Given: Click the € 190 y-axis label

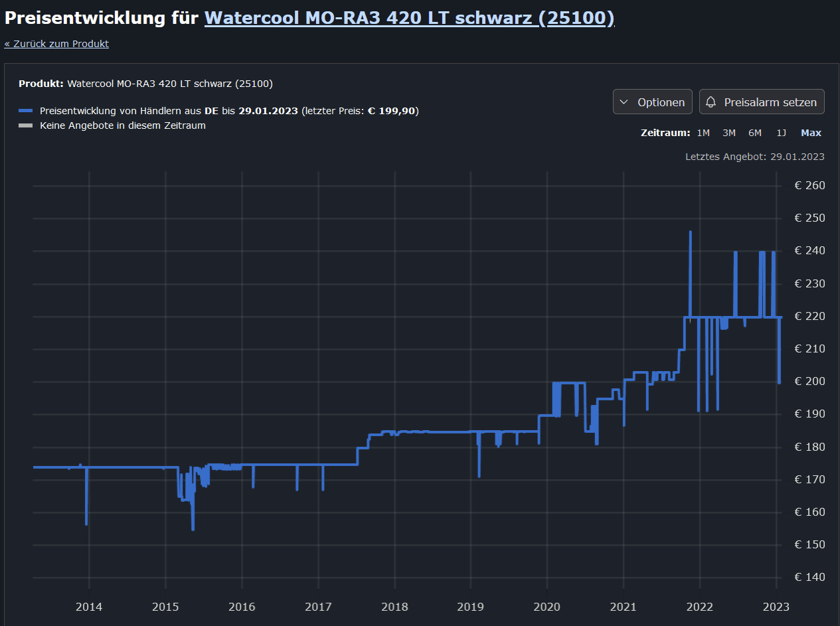Looking at the screenshot, I should [x=809, y=414].
